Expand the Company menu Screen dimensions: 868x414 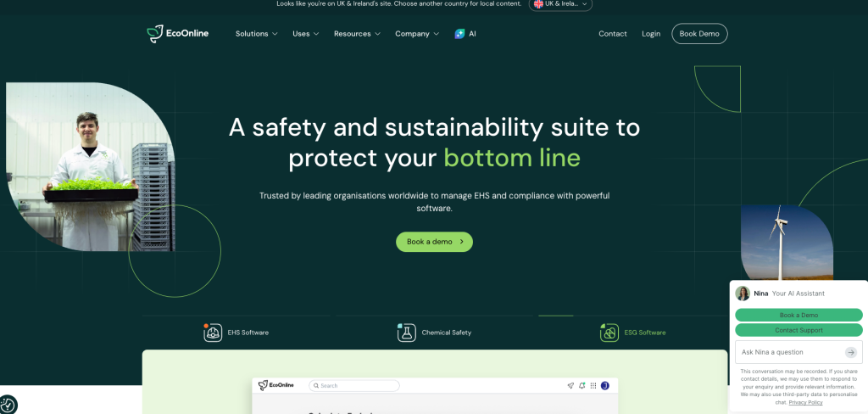pos(417,34)
